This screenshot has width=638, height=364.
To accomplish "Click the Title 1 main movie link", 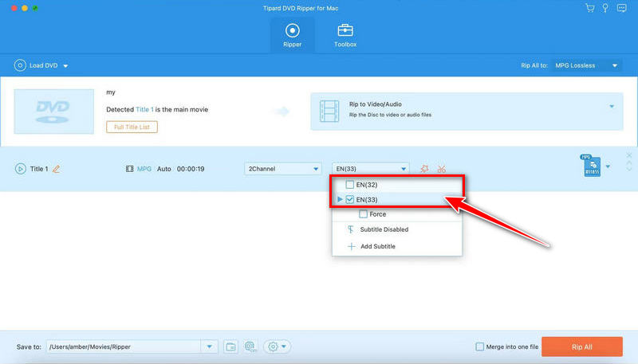I will [144, 109].
